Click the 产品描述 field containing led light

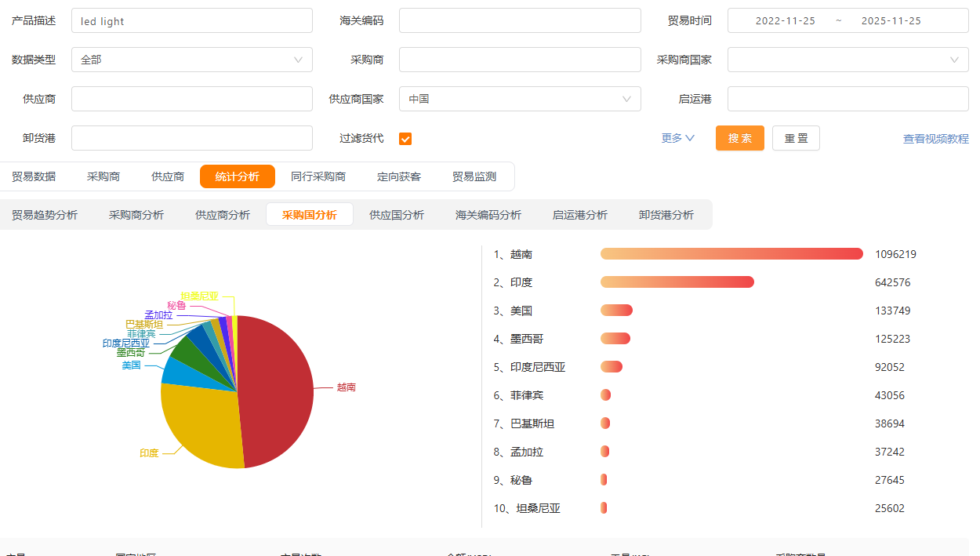(192, 20)
